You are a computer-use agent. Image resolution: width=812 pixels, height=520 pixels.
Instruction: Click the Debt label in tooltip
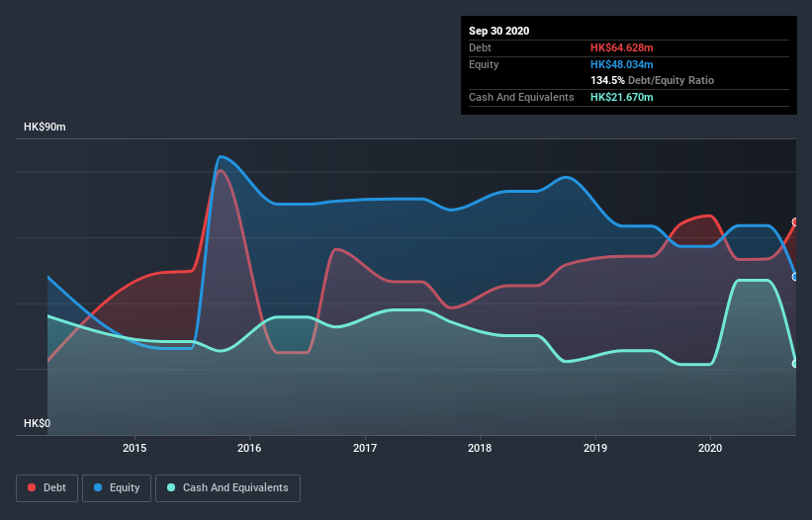tap(480, 47)
